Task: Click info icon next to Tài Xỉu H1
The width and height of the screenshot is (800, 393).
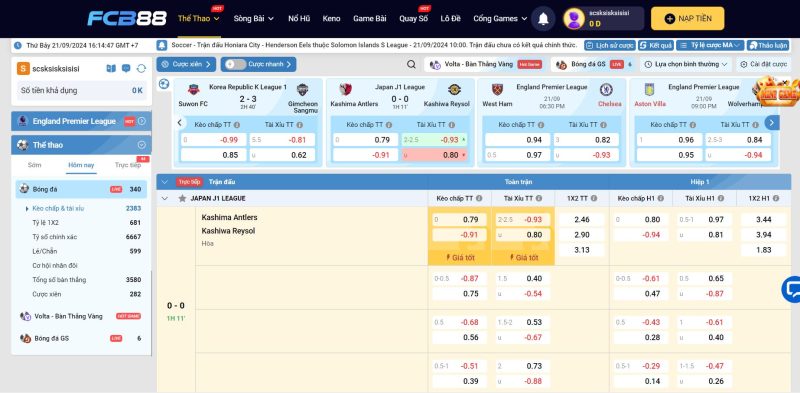Action: tap(721, 199)
